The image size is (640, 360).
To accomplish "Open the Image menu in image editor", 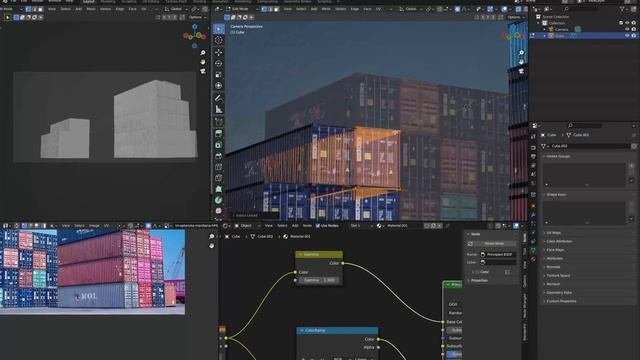I will click(x=94, y=226).
